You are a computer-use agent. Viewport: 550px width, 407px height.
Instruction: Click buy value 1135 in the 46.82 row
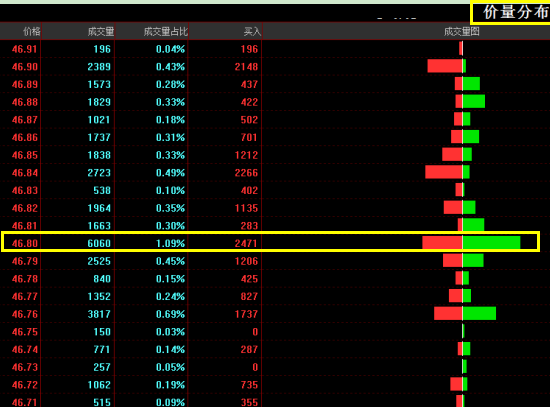tap(246, 208)
